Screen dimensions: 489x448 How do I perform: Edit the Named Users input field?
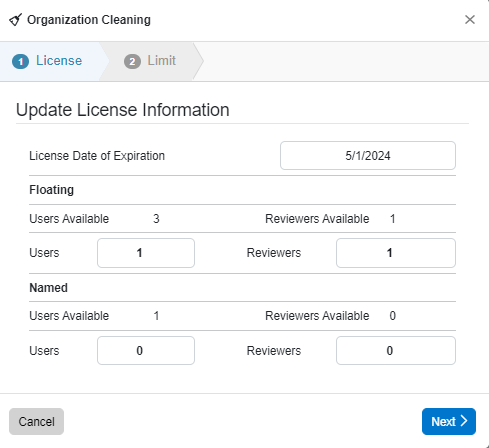[146, 350]
